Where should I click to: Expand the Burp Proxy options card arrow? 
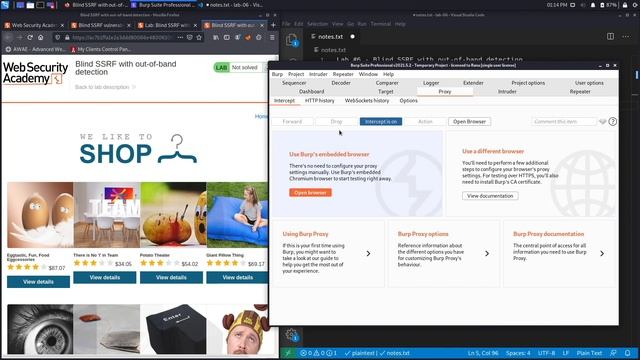click(x=487, y=253)
